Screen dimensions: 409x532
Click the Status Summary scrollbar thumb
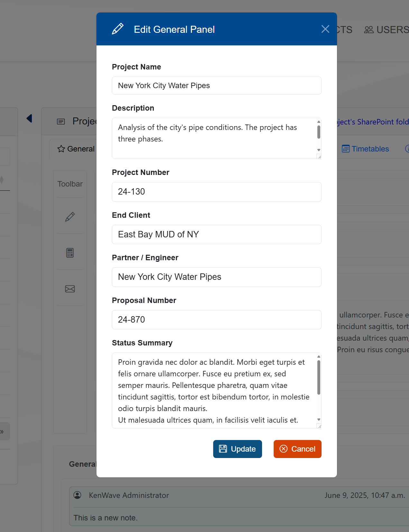click(319, 377)
